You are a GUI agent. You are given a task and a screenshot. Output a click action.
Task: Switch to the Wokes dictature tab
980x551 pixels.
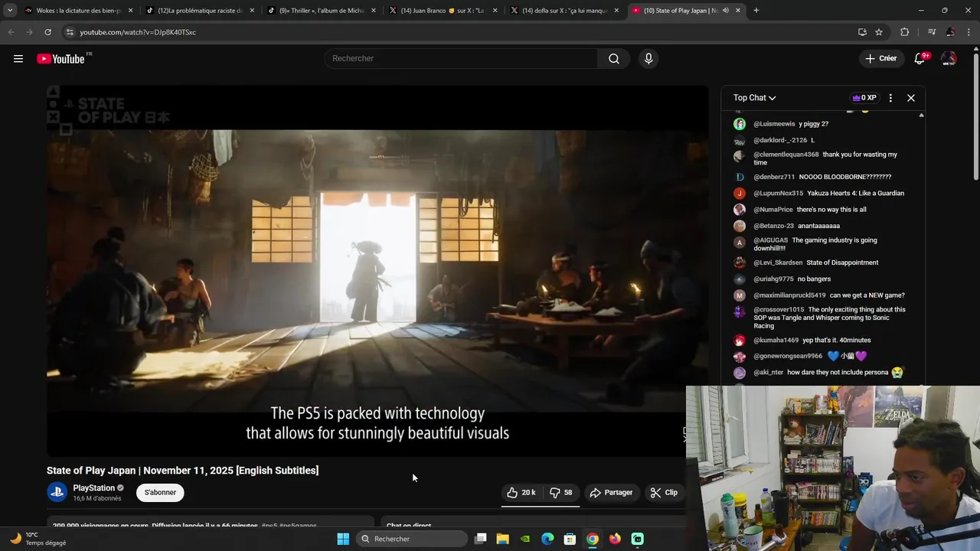click(x=79, y=11)
